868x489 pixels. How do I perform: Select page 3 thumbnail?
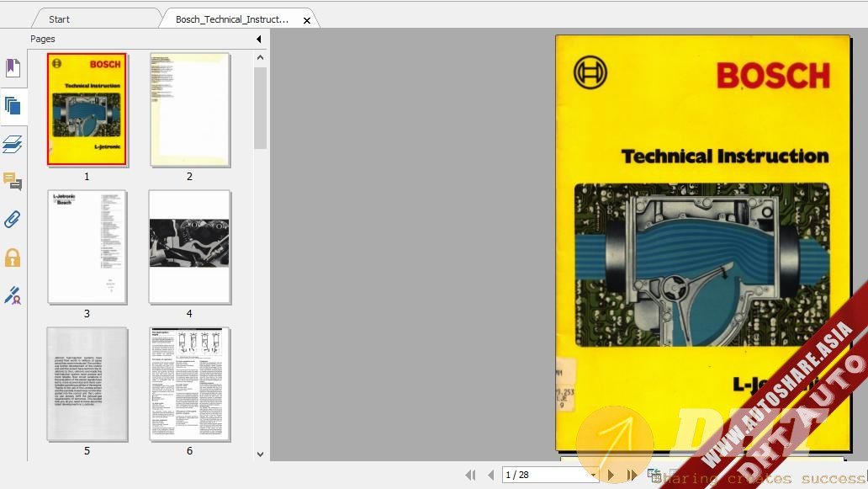87,247
